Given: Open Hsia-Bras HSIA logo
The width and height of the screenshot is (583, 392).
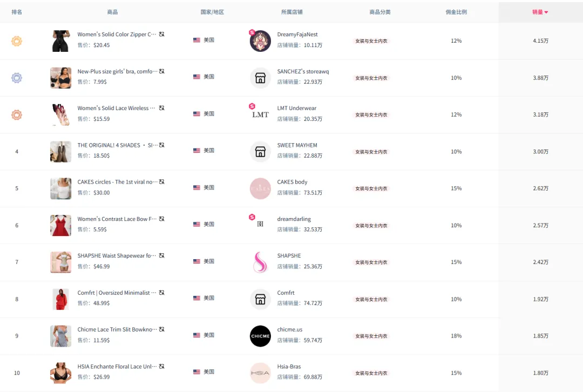Looking at the screenshot, I should [x=260, y=373].
